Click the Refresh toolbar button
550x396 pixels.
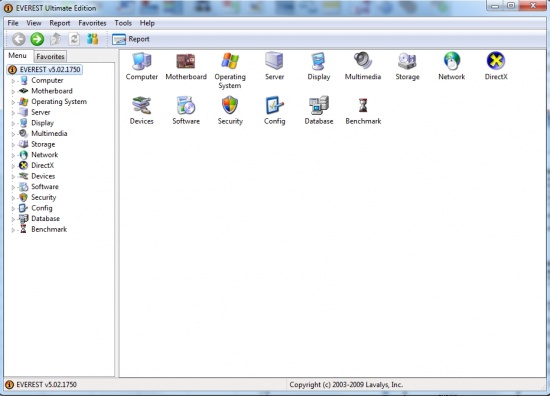pyautogui.click(x=74, y=39)
